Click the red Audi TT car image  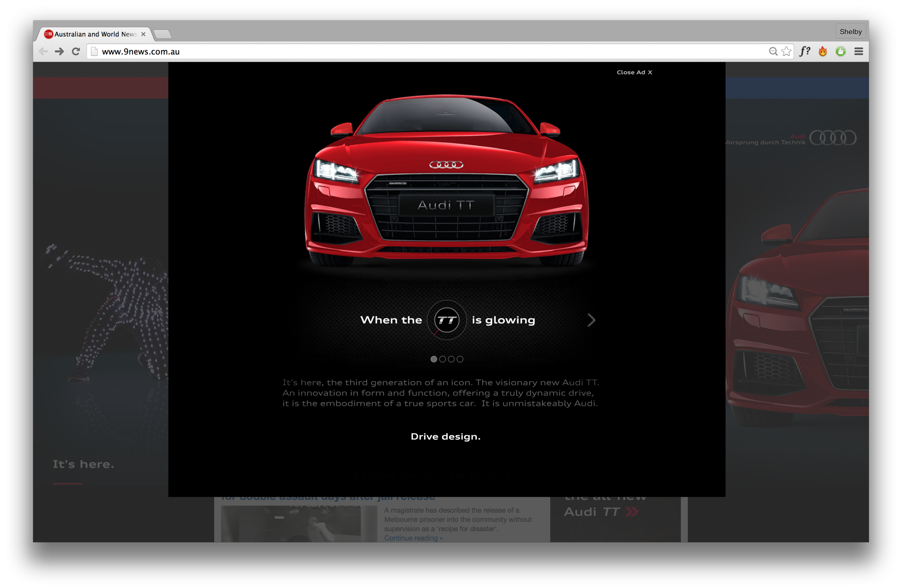tap(446, 180)
